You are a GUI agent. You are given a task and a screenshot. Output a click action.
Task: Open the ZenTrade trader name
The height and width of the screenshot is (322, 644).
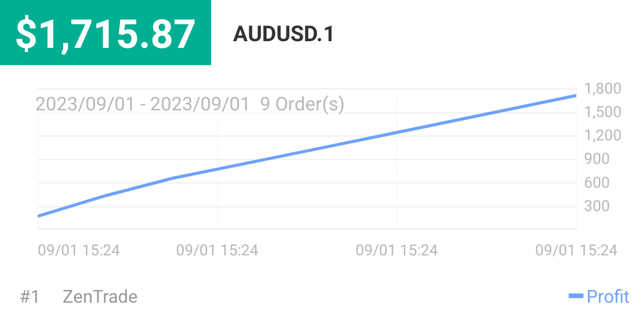[100, 297]
